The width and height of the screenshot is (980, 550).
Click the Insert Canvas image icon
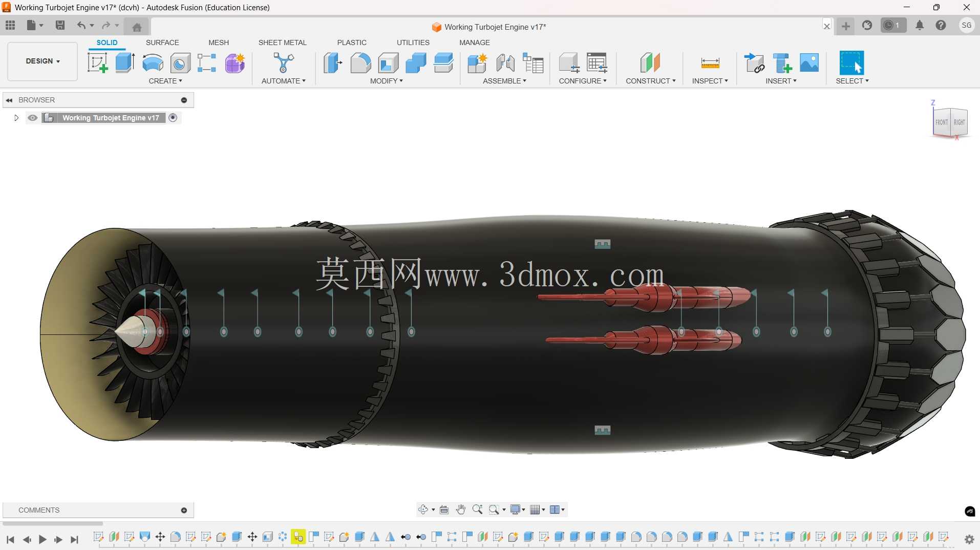click(809, 63)
